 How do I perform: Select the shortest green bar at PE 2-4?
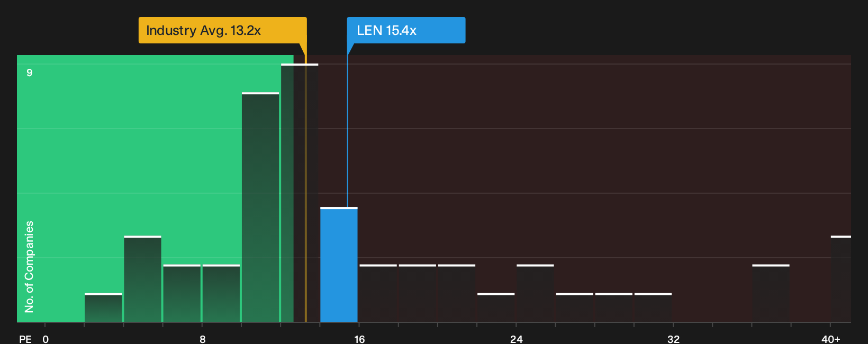[103, 307]
